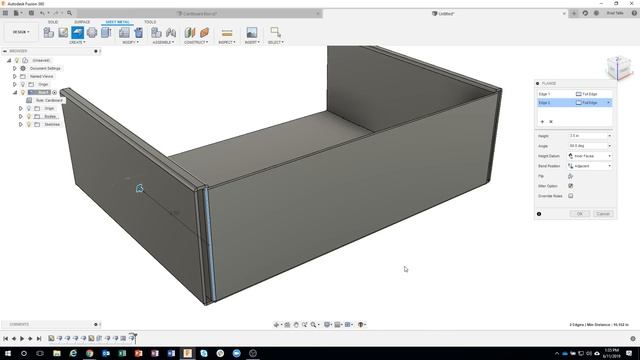640x360 pixels.
Task: Click the ViewCube in the corner
Action: pos(619,68)
